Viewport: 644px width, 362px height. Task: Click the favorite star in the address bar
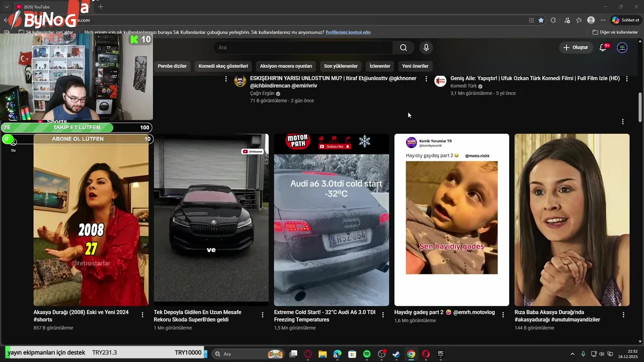click(x=541, y=20)
